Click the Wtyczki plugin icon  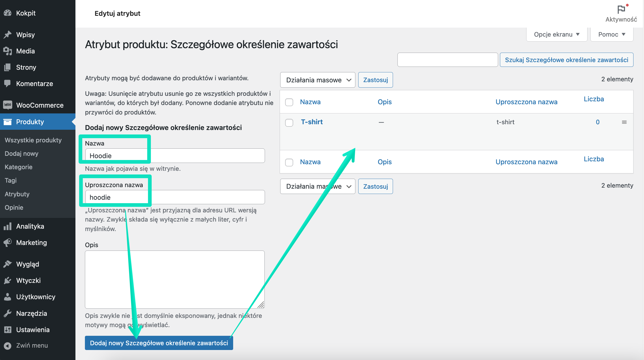(8, 281)
